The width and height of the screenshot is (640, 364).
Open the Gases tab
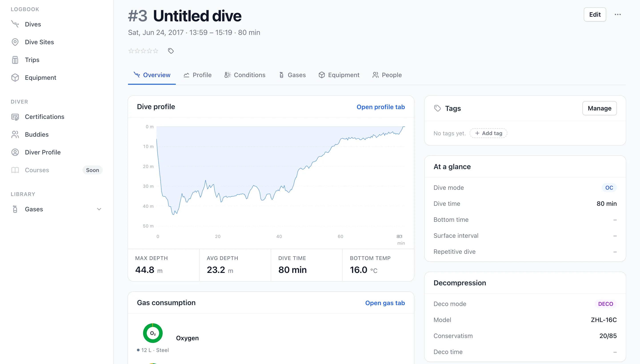click(x=292, y=75)
